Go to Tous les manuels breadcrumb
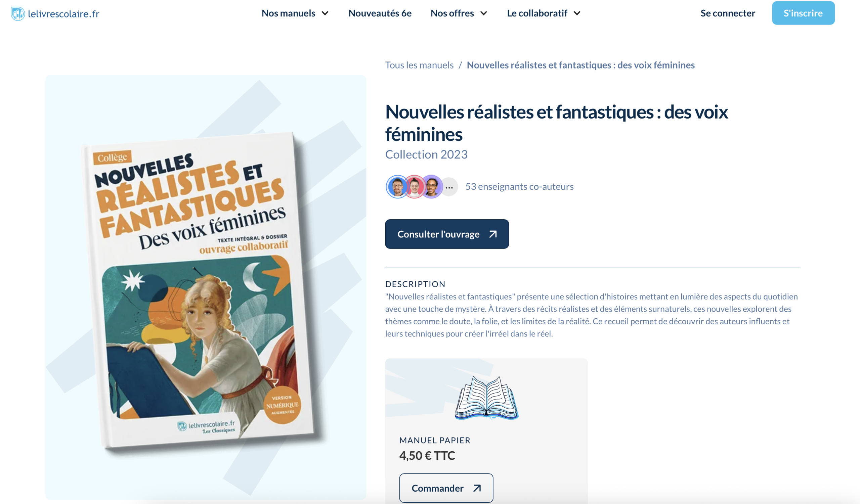This screenshot has width=860, height=504. click(419, 65)
